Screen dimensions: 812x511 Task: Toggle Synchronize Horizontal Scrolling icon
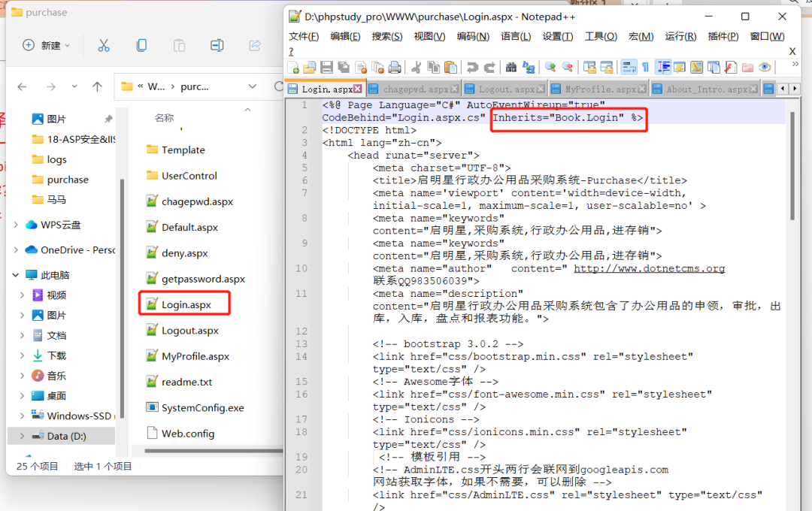click(607, 68)
